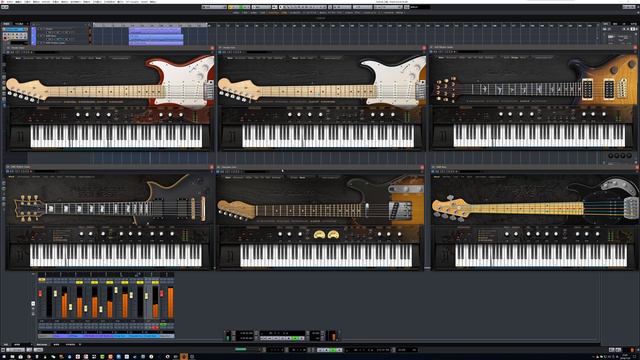
Task: Close the Telecaster plugin window
Action: point(422,167)
